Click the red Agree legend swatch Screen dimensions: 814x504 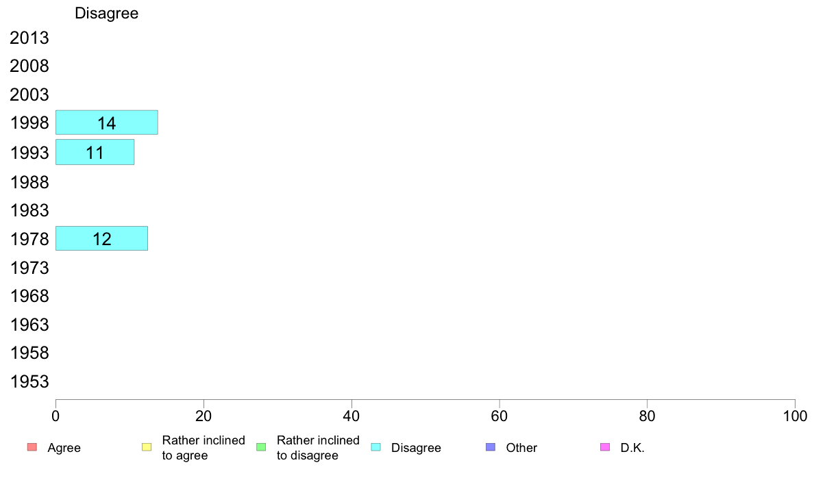click(32, 447)
